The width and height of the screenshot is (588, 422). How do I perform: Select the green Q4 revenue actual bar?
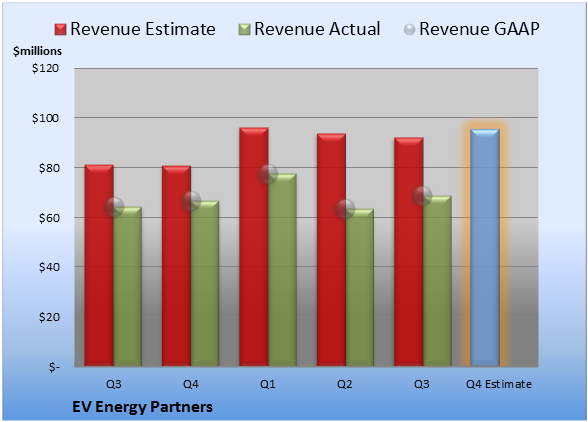(205, 283)
